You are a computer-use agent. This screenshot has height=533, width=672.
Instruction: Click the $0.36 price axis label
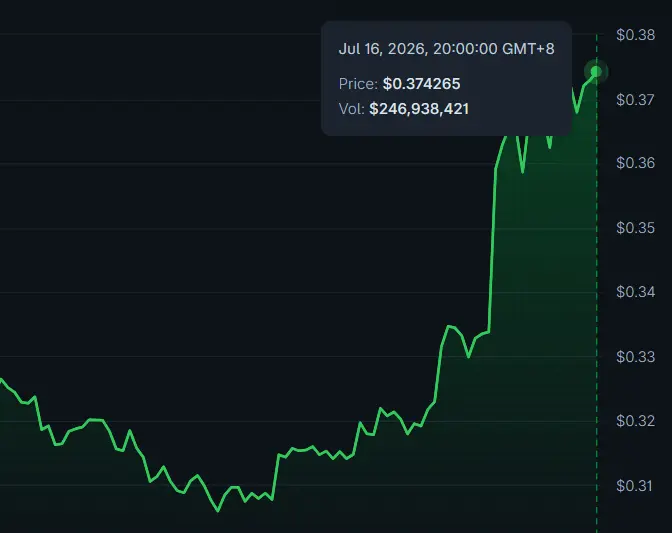pos(635,163)
